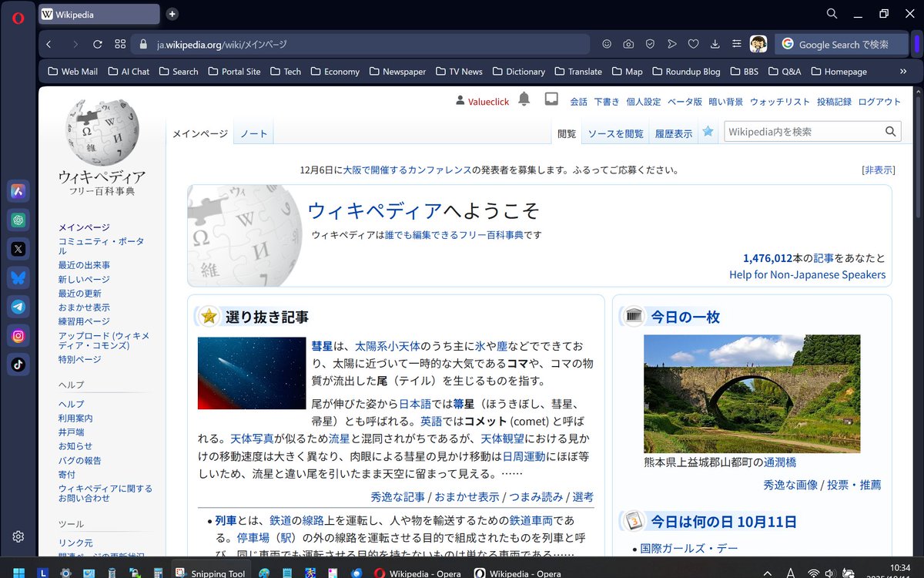Screen dimensions: 924x578
Task: Open Windows Start button
Action: [18, 573]
